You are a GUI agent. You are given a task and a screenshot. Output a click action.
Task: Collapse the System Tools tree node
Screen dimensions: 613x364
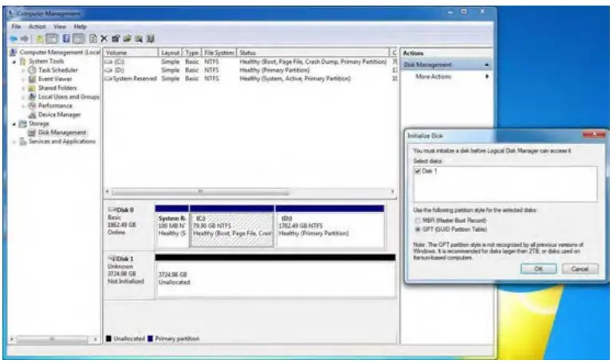coord(14,61)
